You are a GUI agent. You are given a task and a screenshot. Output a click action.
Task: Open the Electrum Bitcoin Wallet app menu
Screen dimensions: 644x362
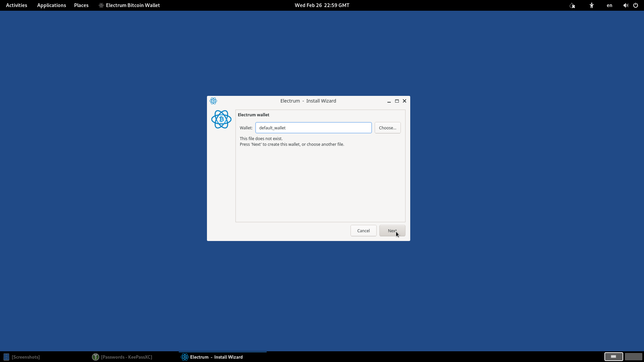[129, 5]
